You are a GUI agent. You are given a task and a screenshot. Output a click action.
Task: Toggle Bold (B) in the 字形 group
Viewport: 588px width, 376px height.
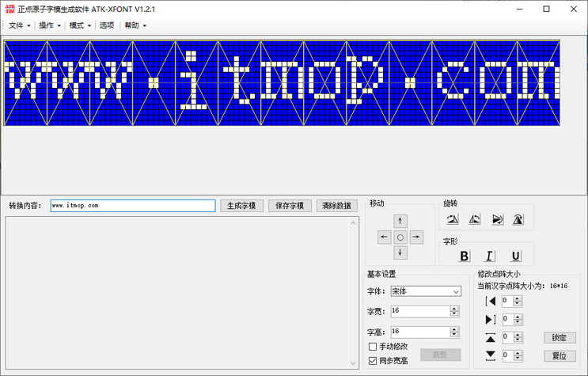tap(465, 256)
